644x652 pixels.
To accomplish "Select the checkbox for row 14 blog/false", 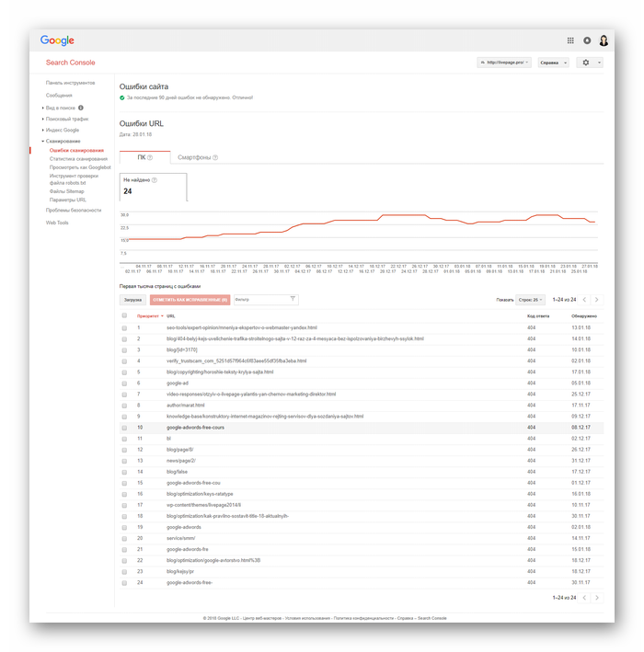I will tap(124, 472).
